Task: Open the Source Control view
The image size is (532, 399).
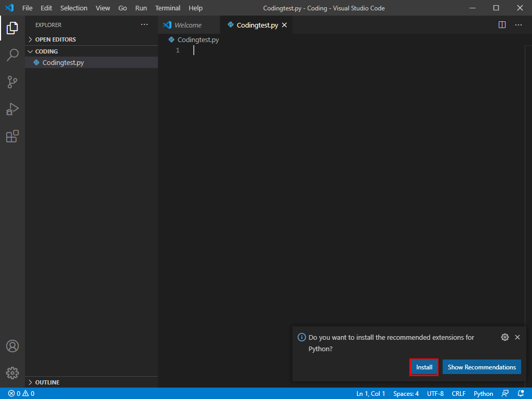Action: point(12,82)
